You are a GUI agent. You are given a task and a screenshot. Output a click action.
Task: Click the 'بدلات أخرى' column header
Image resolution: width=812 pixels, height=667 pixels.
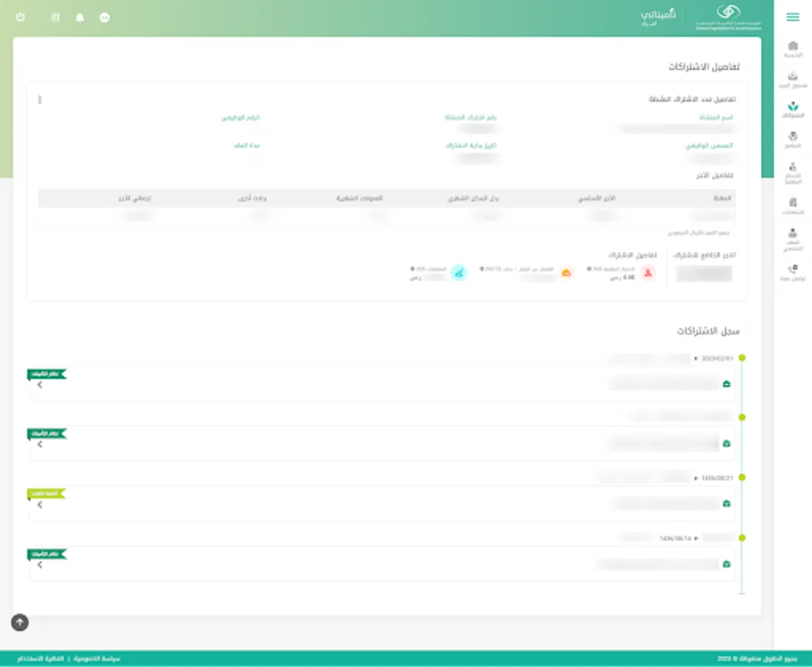coord(253,198)
